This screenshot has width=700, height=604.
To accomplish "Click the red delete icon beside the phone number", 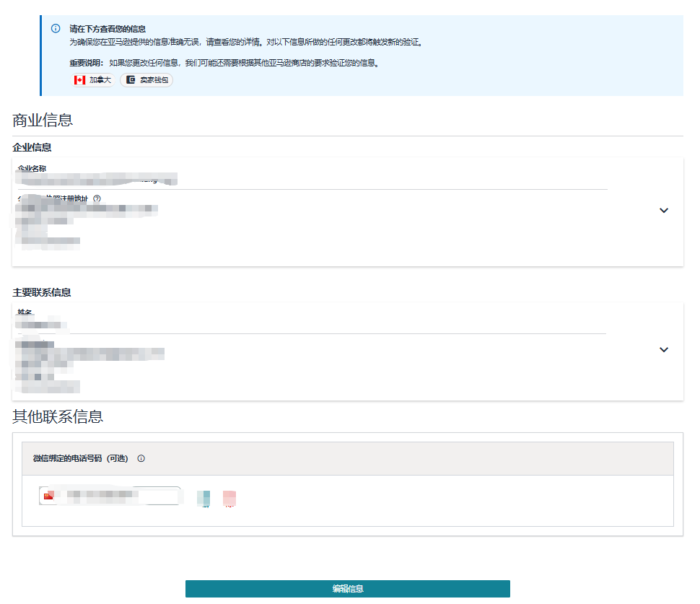I will pyautogui.click(x=229, y=496).
